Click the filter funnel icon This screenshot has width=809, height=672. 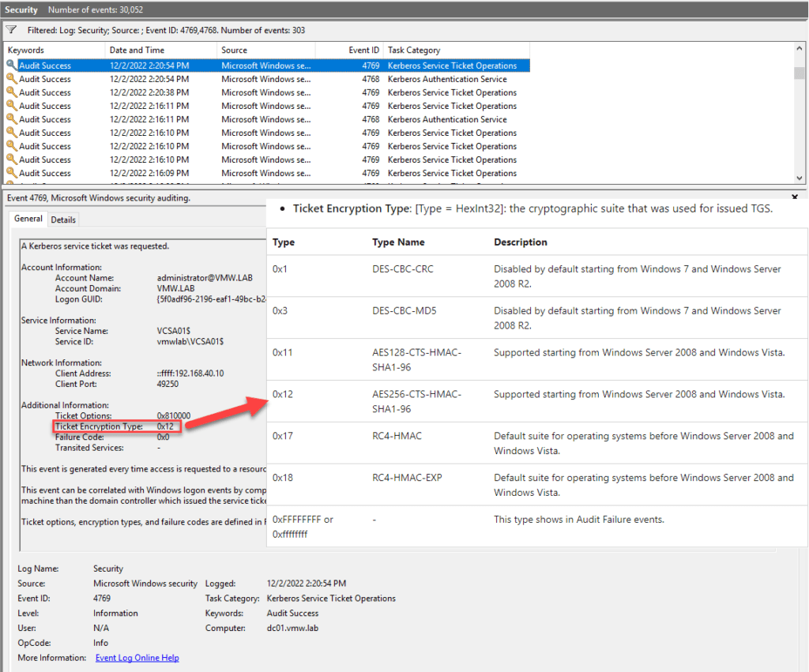click(11, 30)
